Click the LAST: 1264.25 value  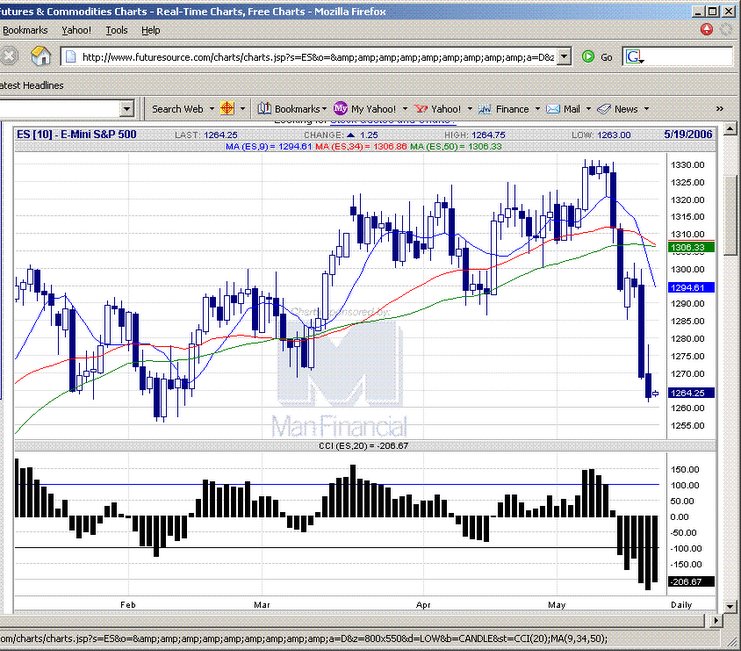click(206, 135)
